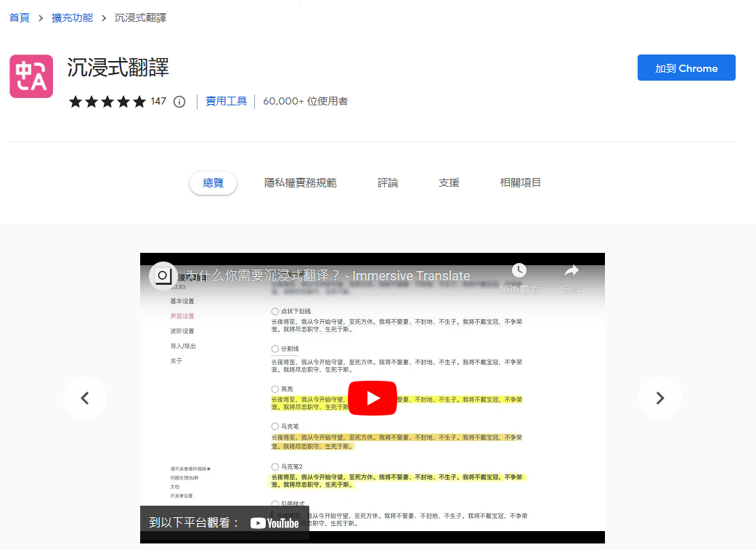Go to previous slide arrow
The height and width of the screenshot is (550, 756).
tap(85, 398)
